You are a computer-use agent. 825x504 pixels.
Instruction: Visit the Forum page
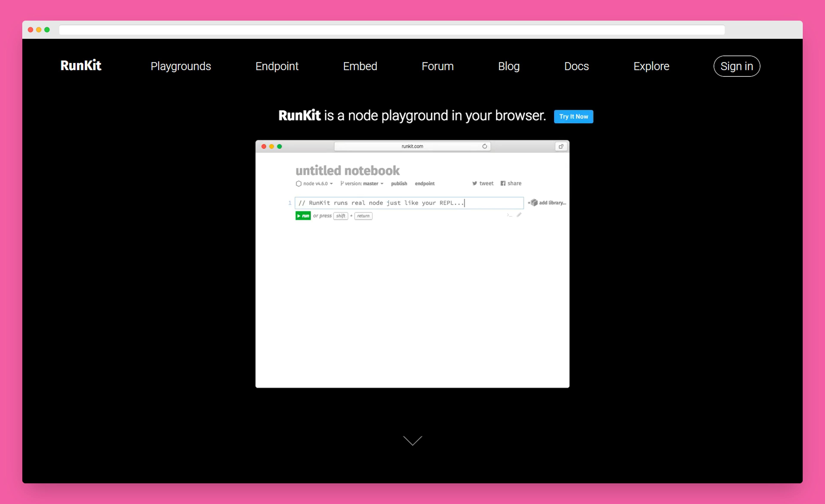[438, 66]
